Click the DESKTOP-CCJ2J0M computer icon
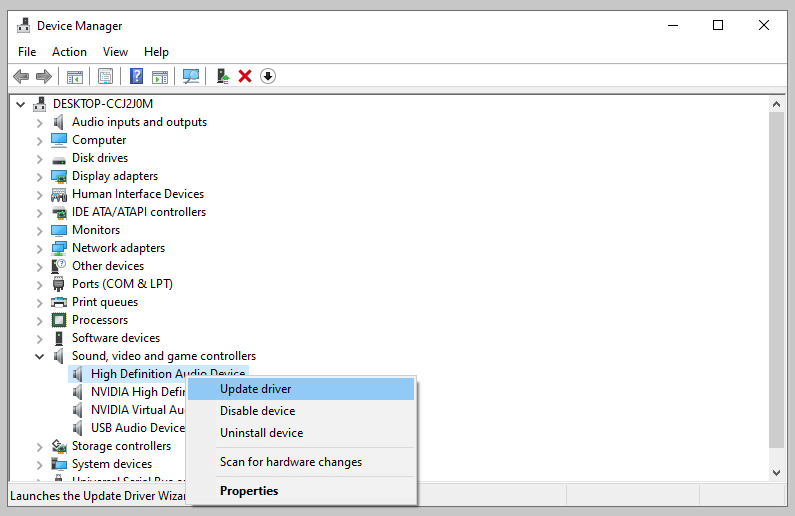 [x=40, y=104]
